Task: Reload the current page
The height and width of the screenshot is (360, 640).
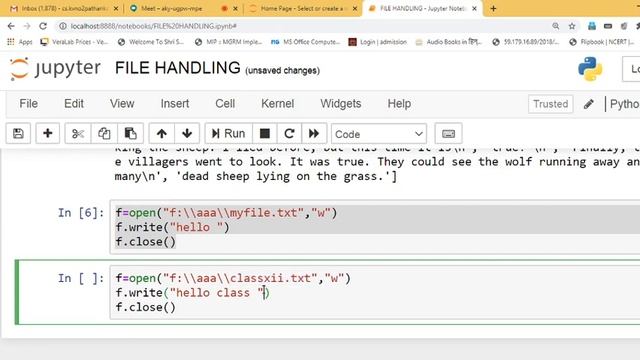Action: point(43,26)
